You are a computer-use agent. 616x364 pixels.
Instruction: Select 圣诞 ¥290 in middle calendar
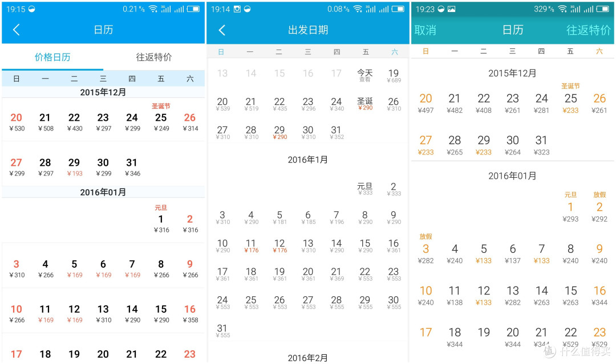(x=365, y=104)
